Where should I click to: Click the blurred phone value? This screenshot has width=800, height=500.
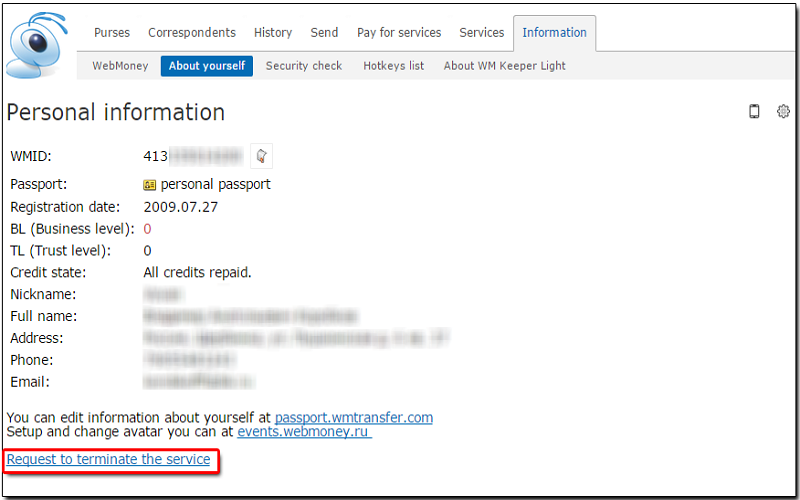(x=190, y=360)
